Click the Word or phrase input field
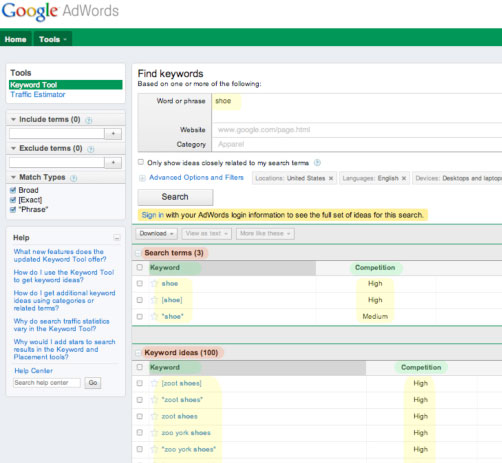Screen dimensions: 502x463 tap(357, 108)
